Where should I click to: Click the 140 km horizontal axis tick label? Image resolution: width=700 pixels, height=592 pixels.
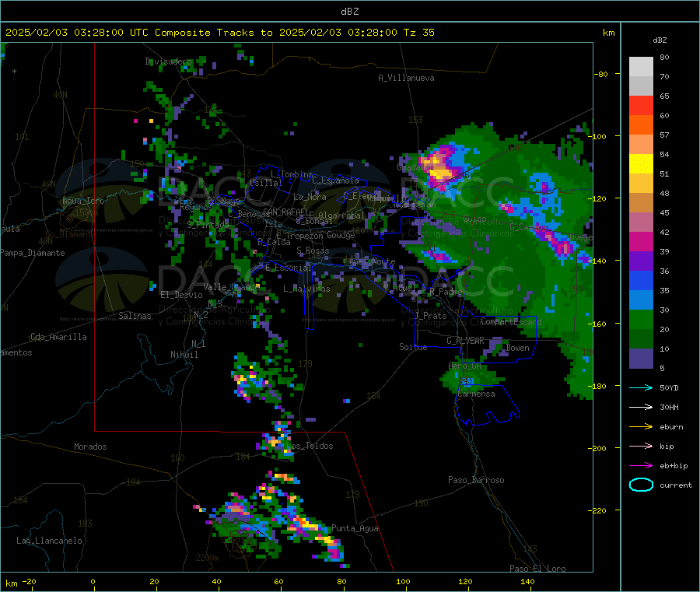[x=527, y=581]
